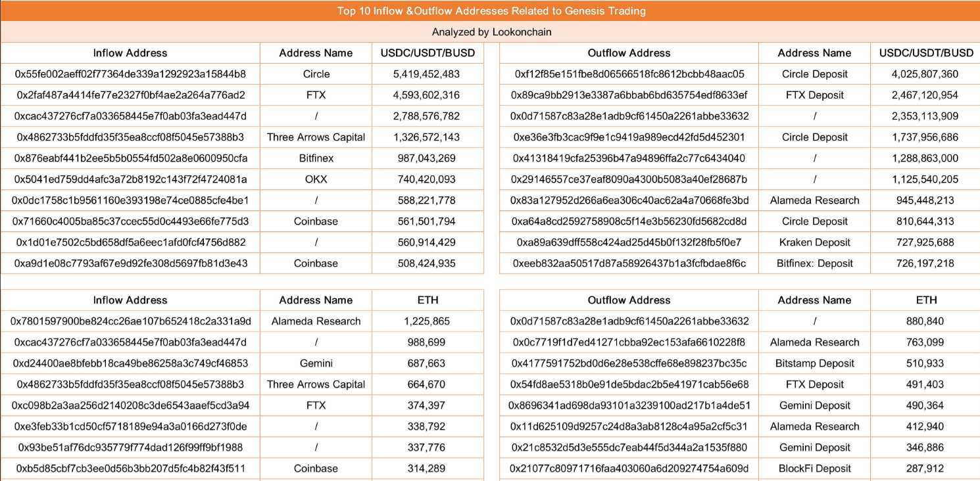Select the 880,840 ETH outflow value
The width and height of the screenshot is (980, 481).
pyautogui.click(x=925, y=321)
